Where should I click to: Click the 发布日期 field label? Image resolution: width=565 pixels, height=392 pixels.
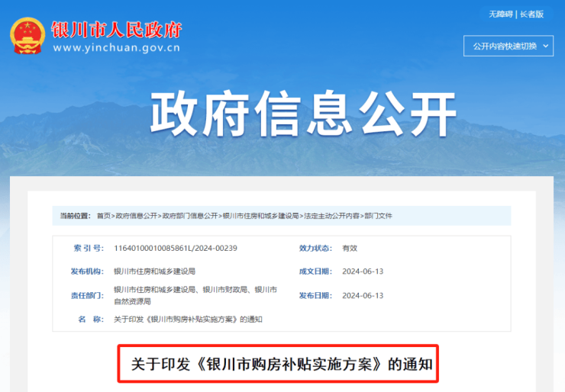coord(315,296)
